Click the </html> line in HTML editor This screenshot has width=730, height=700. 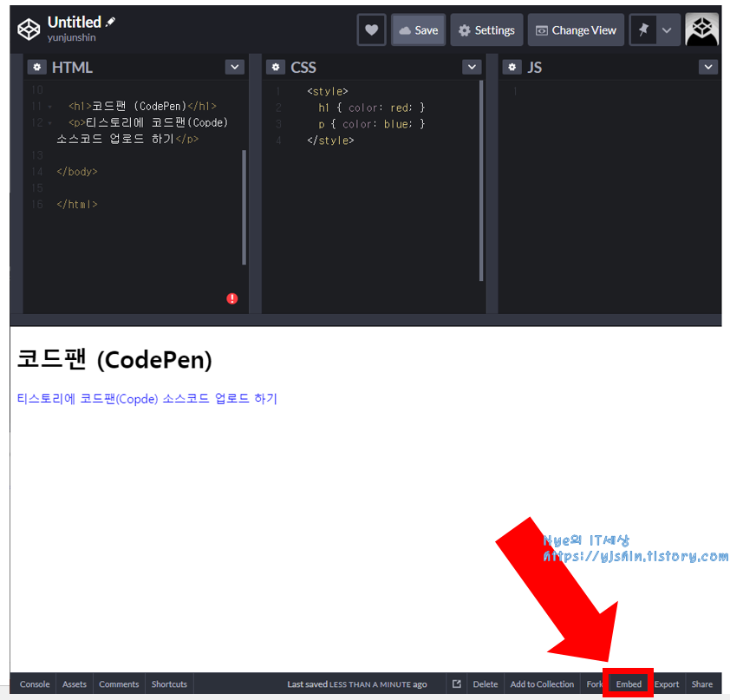[x=77, y=204]
